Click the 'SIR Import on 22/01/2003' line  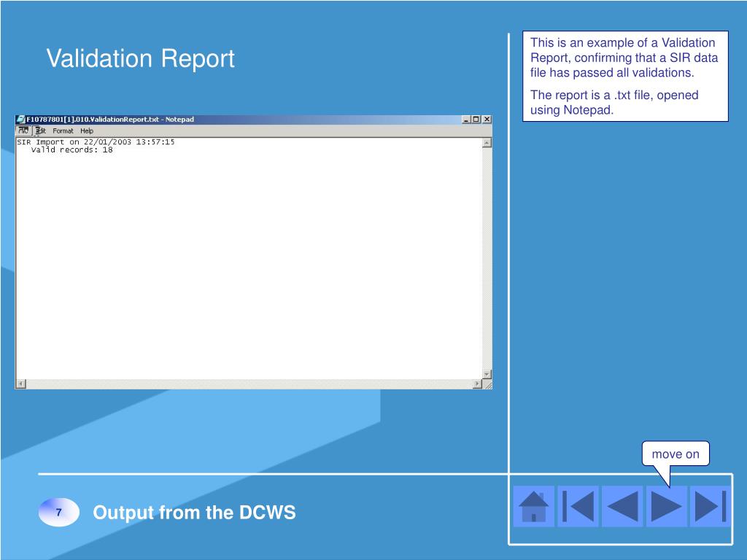click(96, 142)
